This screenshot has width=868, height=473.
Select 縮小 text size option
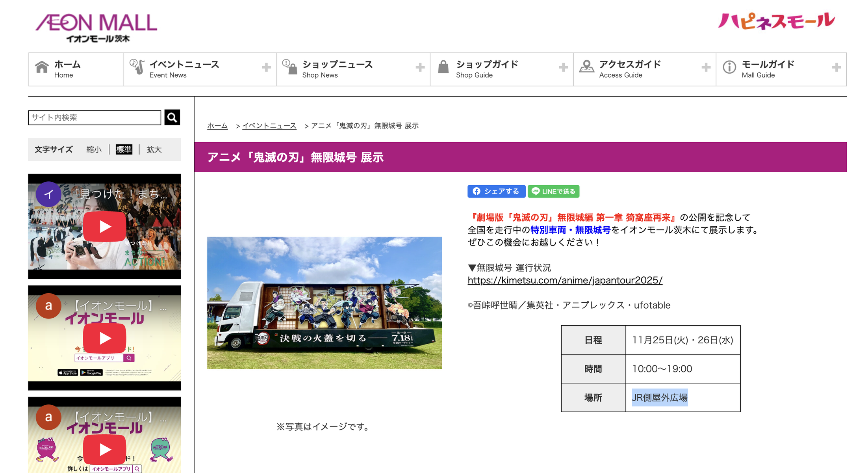(94, 149)
